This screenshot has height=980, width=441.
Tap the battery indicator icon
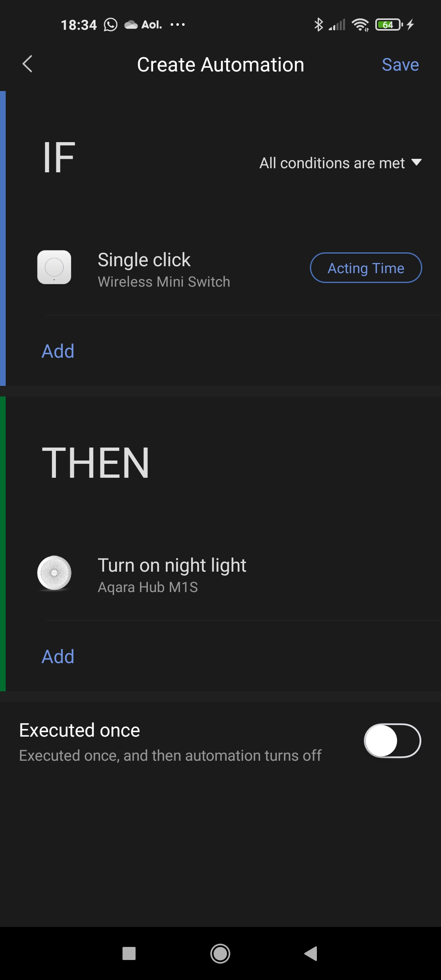[x=389, y=25]
